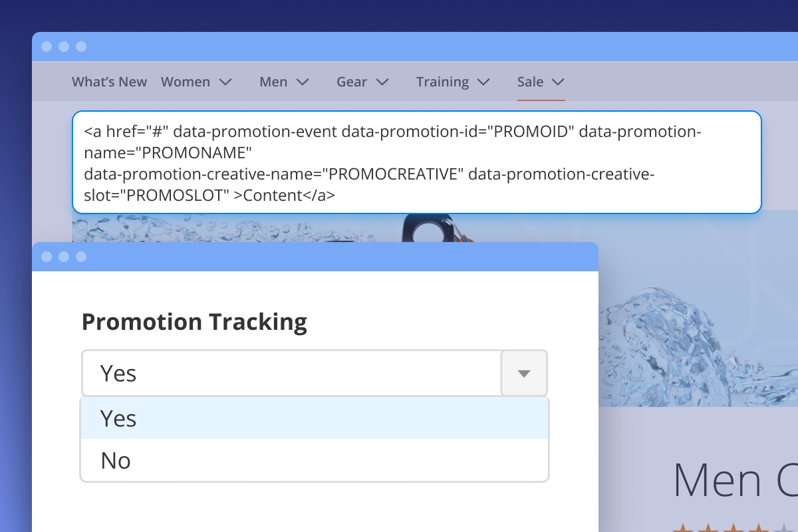Click the green dot on the Promotion Tracking window

click(x=81, y=257)
